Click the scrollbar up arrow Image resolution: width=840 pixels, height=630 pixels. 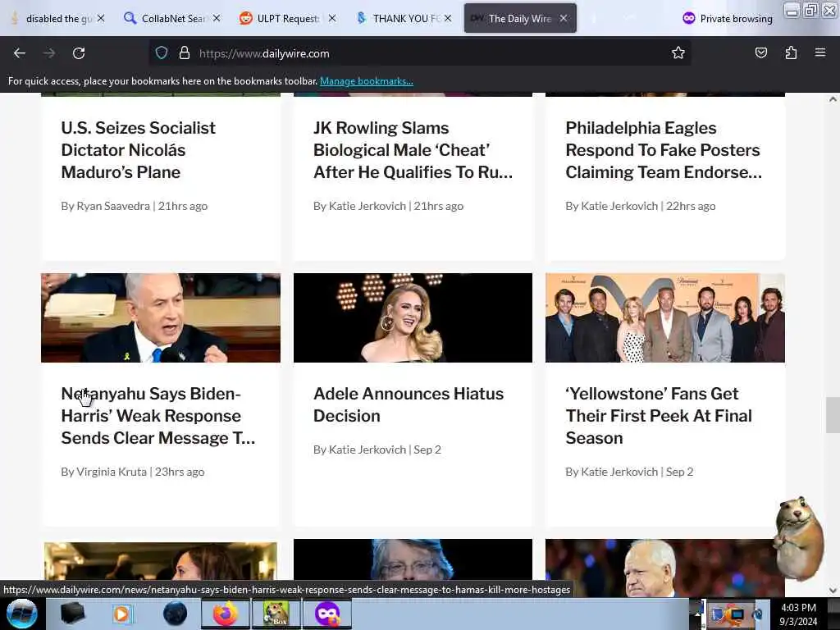click(833, 99)
